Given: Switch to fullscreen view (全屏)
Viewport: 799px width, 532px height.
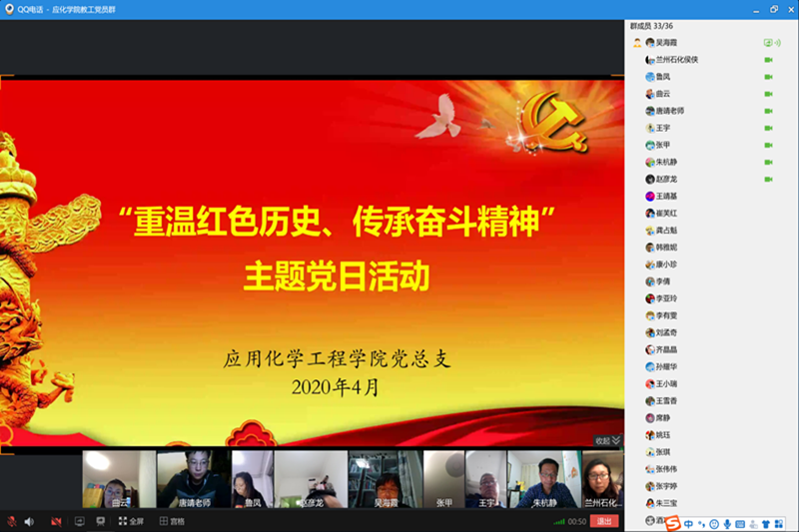Looking at the screenshot, I should pos(129,521).
